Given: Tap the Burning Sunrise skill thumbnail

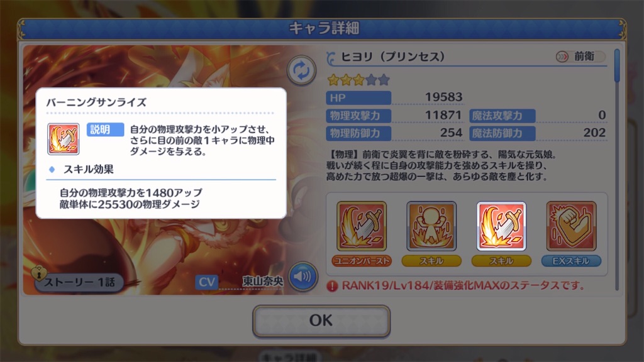Looking at the screenshot, I should click(64, 139).
